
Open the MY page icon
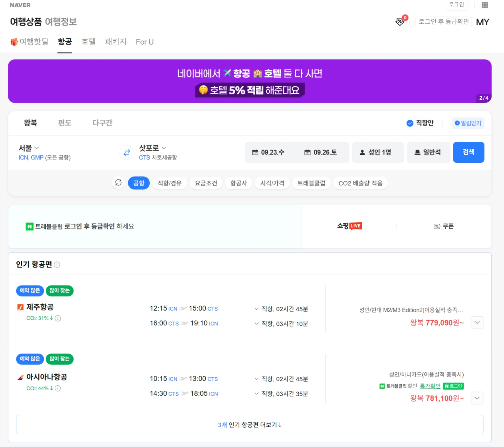(x=483, y=22)
